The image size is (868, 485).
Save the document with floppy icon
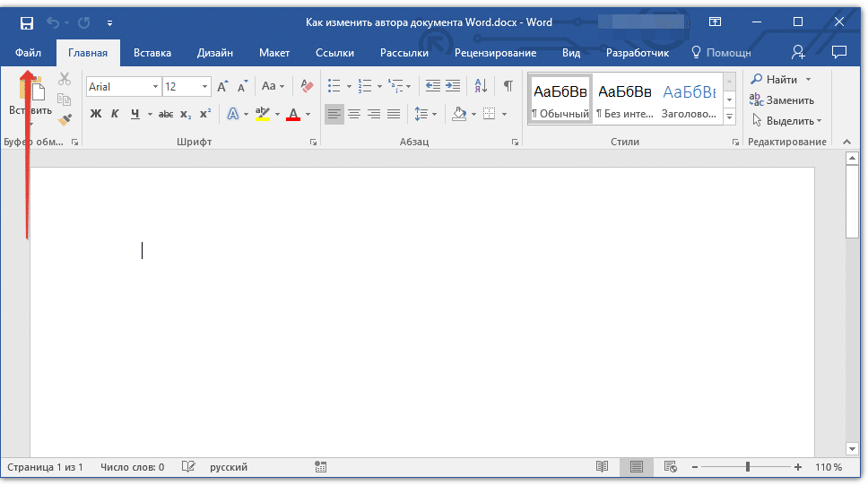[x=27, y=22]
